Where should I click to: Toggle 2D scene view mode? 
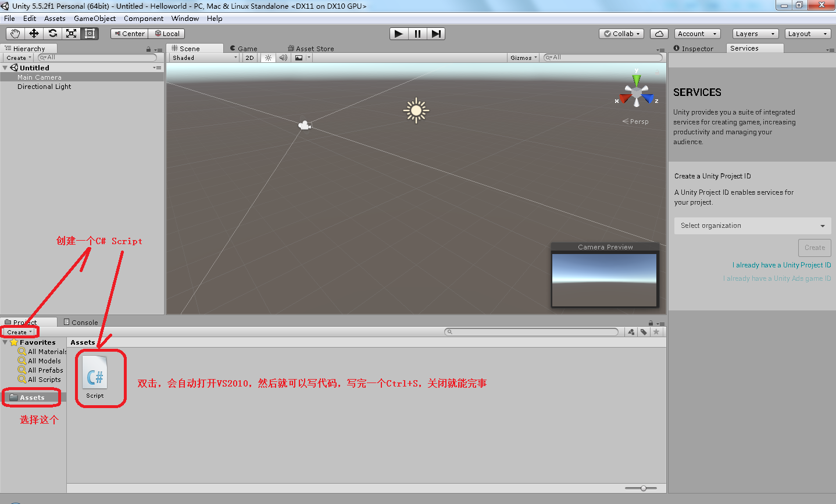tap(249, 58)
